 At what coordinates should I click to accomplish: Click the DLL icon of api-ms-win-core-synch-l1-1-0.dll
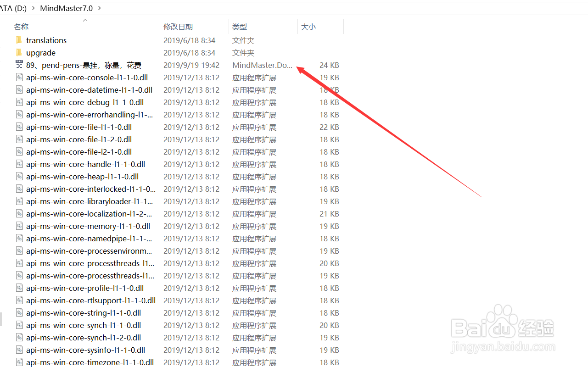click(19, 325)
